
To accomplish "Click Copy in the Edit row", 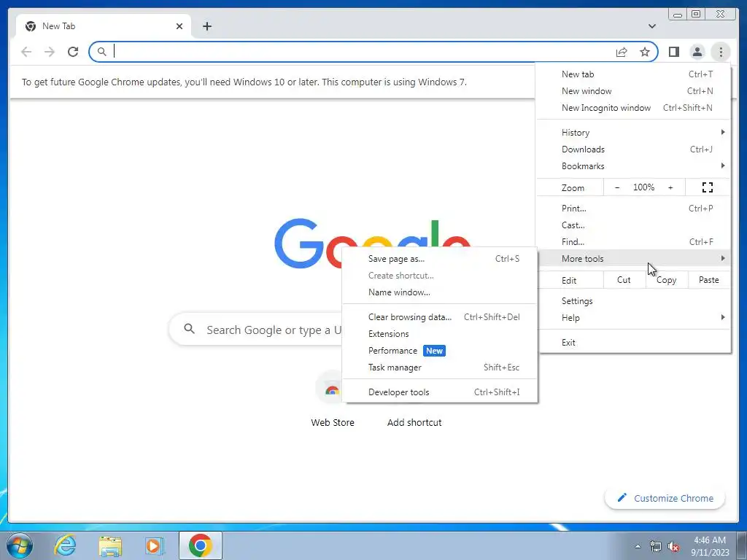I will [667, 280].
